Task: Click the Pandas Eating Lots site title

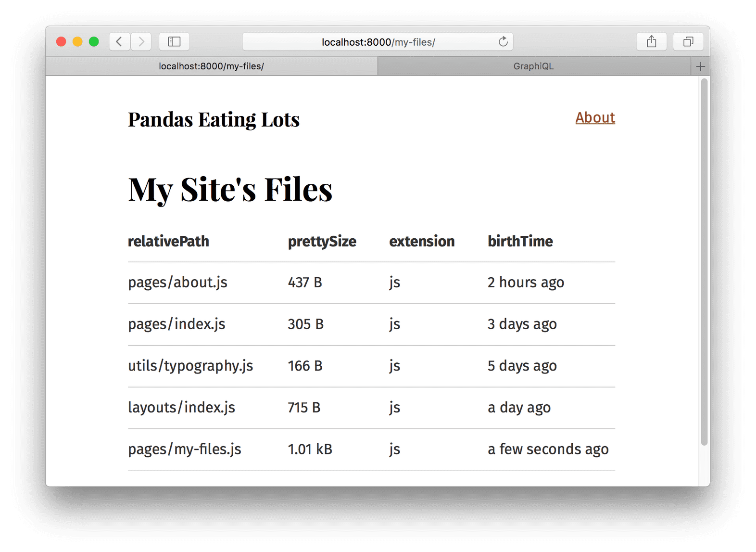Action: click(214, 119)
